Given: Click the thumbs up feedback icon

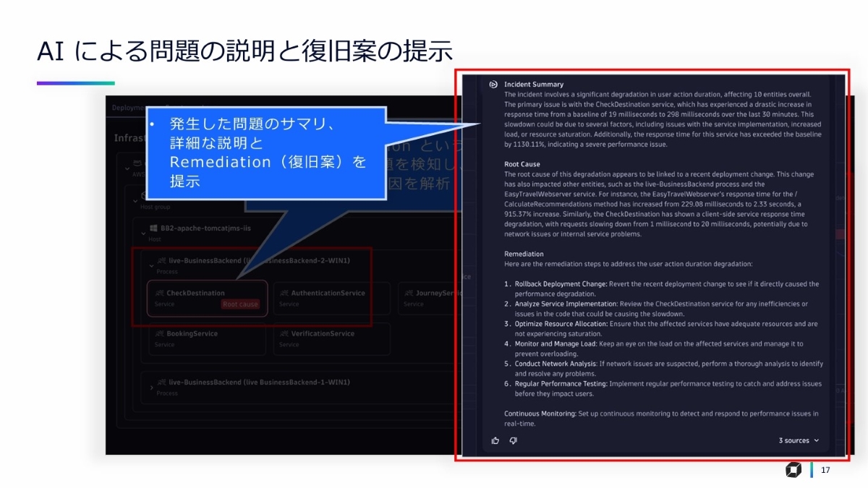Looking at the screenshot, I should 495,440.
